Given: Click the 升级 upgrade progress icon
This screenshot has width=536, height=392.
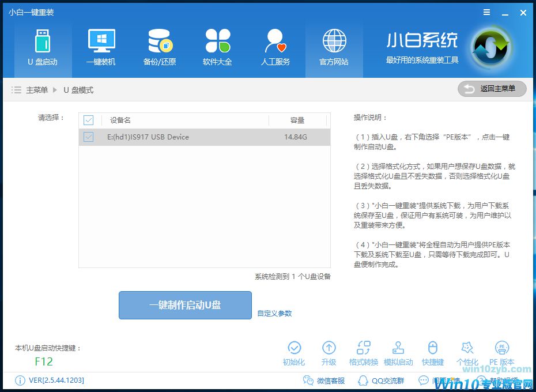Looking at the screenshot, I should point(329,352).
